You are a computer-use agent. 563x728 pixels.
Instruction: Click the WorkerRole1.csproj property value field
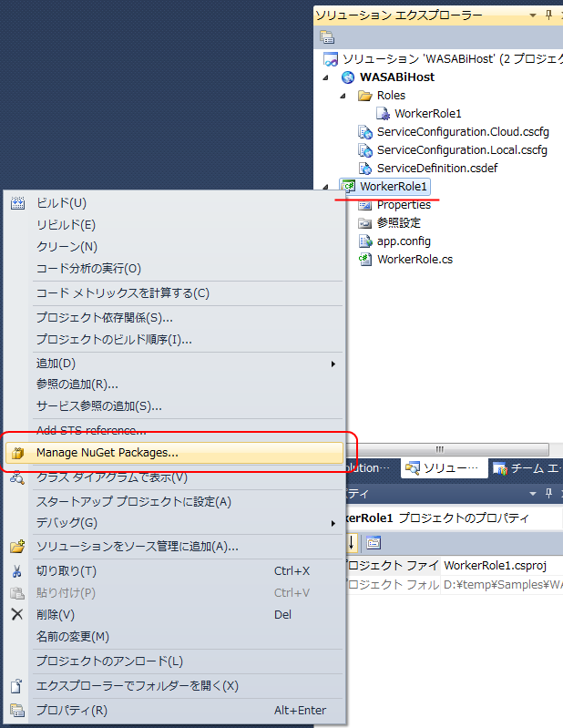point(502,566)
